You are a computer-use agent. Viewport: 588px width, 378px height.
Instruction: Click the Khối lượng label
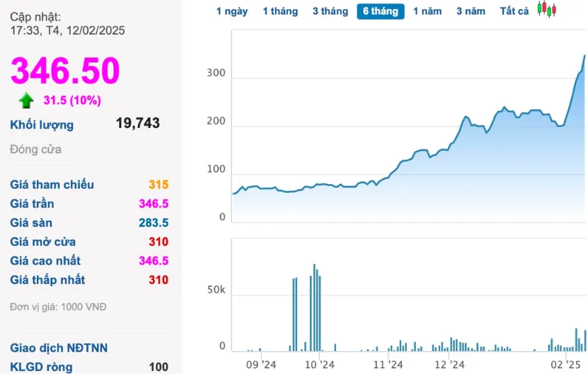pos(42,125)
